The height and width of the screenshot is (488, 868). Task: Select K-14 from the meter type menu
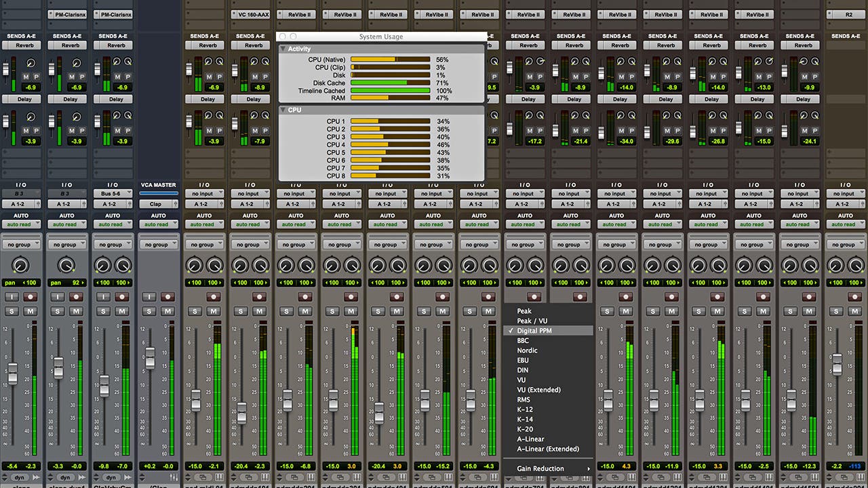[525, 419]
